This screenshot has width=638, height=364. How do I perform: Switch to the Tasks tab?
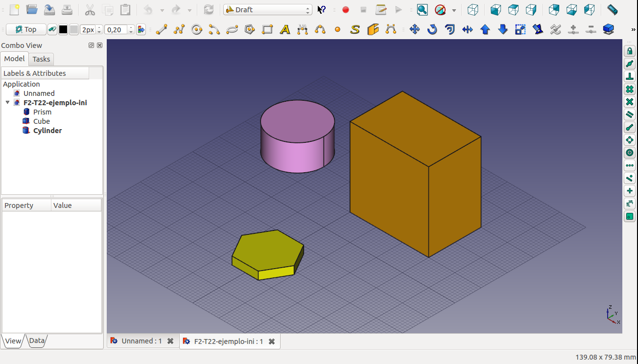tap(41, 59)
